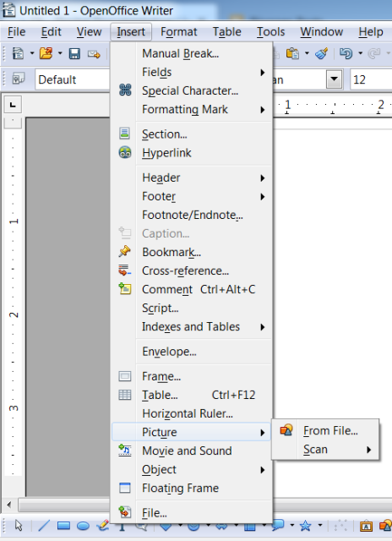Open the Edit menu
The width and height of the screenshot is (392, 541).
tap(51, 32)
